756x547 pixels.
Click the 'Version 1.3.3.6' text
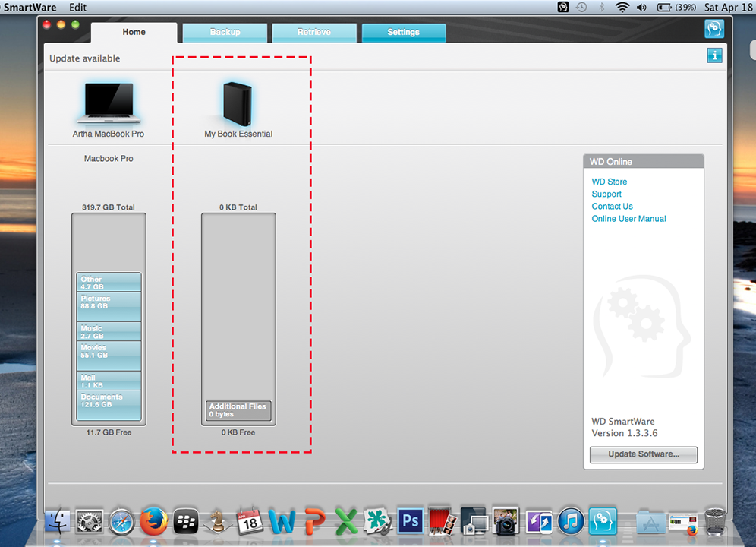pyautogui.click(x=625, y=433)
